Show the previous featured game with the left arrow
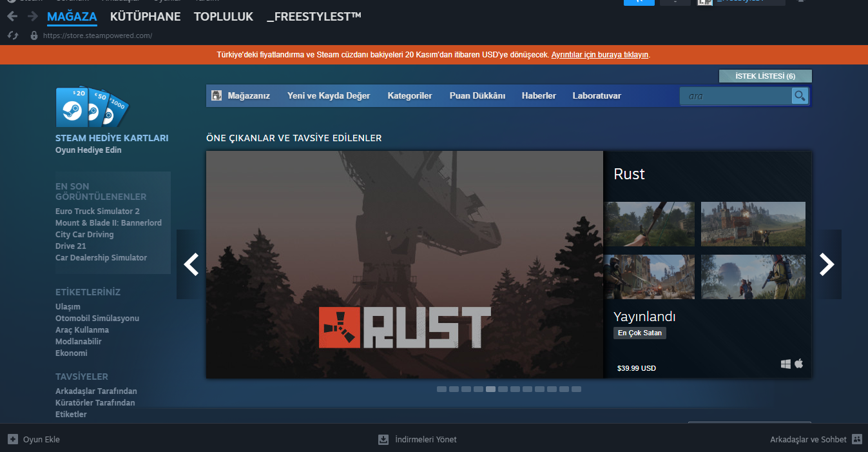This screenshot has width=868, height=452. point(191,264)
